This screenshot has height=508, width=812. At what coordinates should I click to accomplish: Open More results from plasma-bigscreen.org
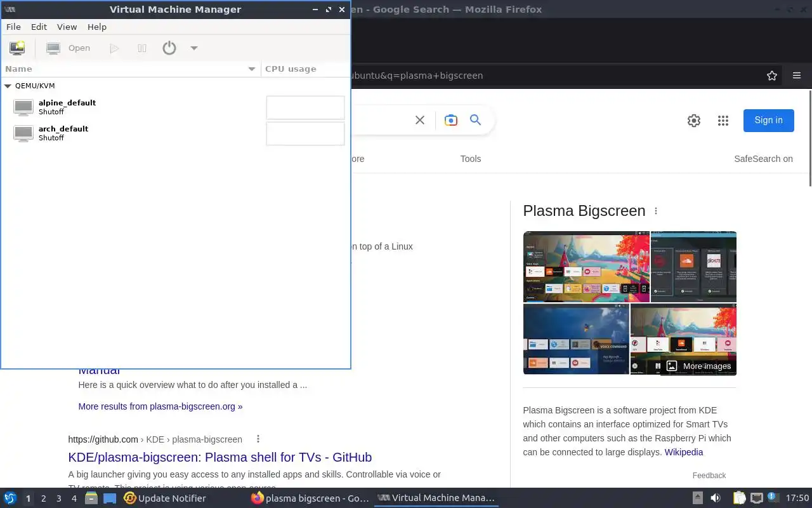(x=160, y=406)
